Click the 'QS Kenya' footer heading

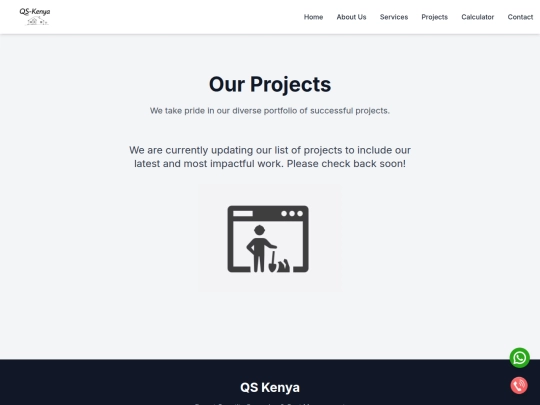point(270,387)
